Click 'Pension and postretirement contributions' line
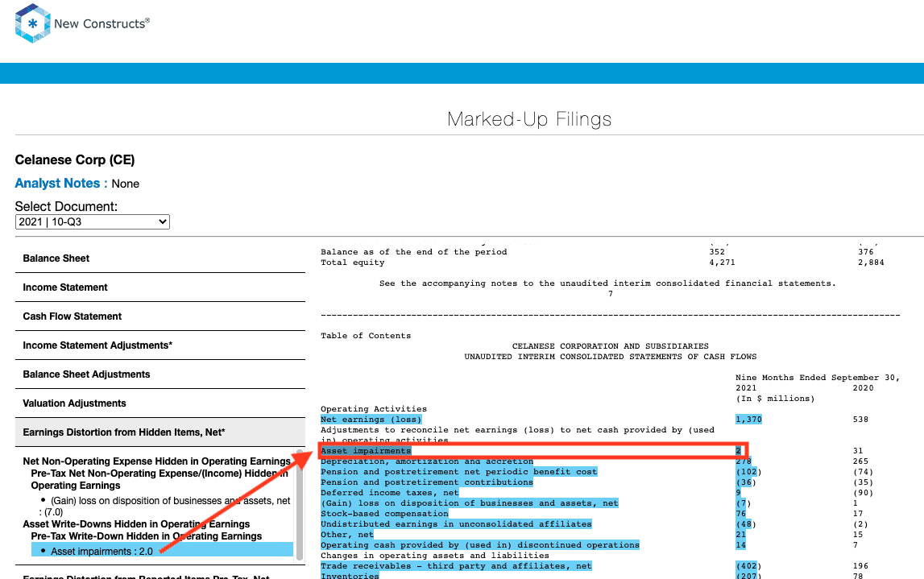The height and width of the screenshot is (579, 924). pos(427,482)
